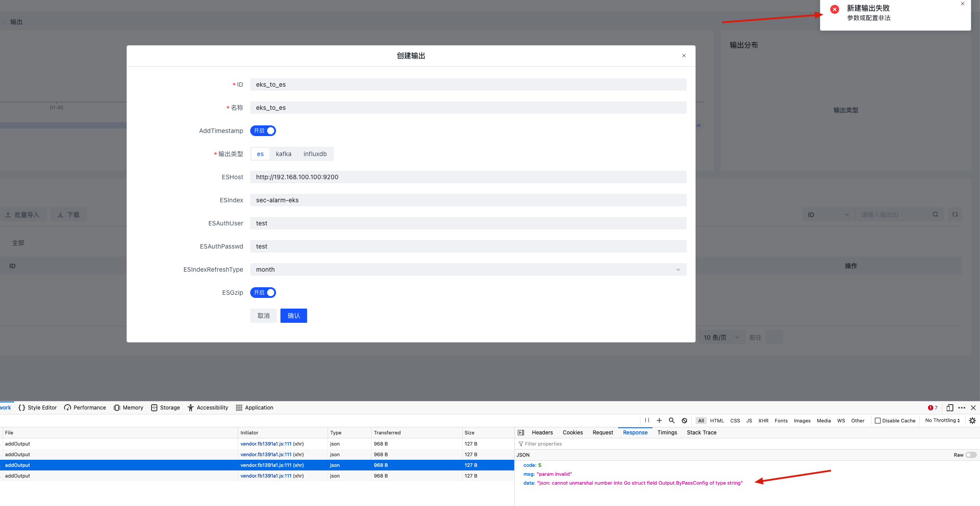Screen dimensions: 980x506
Task: Open the No Throttling dropdown
Action: (943, 421)
